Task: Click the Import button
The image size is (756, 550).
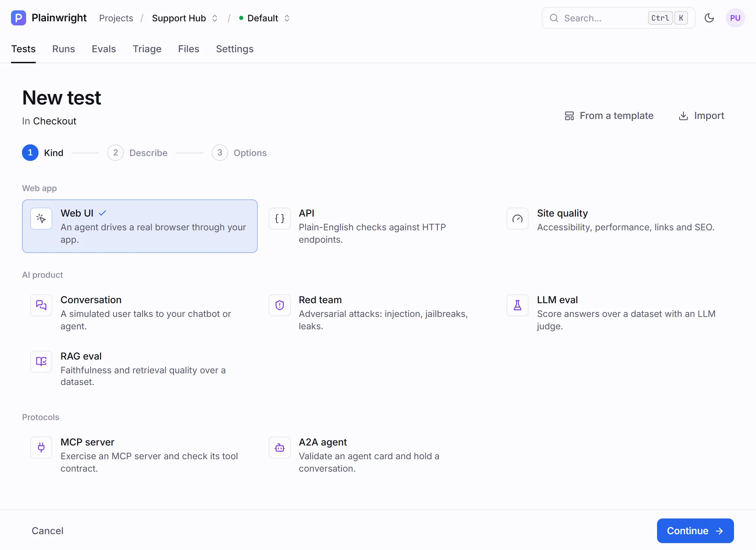Action: coord(701,116)
